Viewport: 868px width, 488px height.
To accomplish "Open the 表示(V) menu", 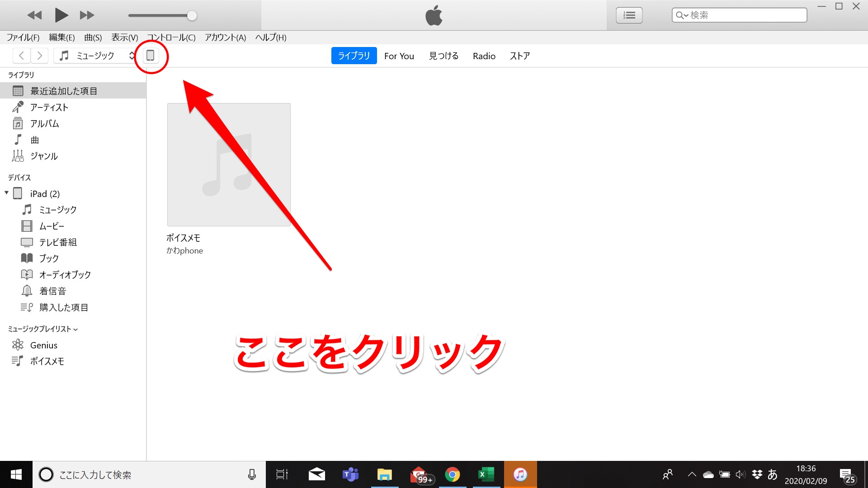I will (x=125, y=38).
